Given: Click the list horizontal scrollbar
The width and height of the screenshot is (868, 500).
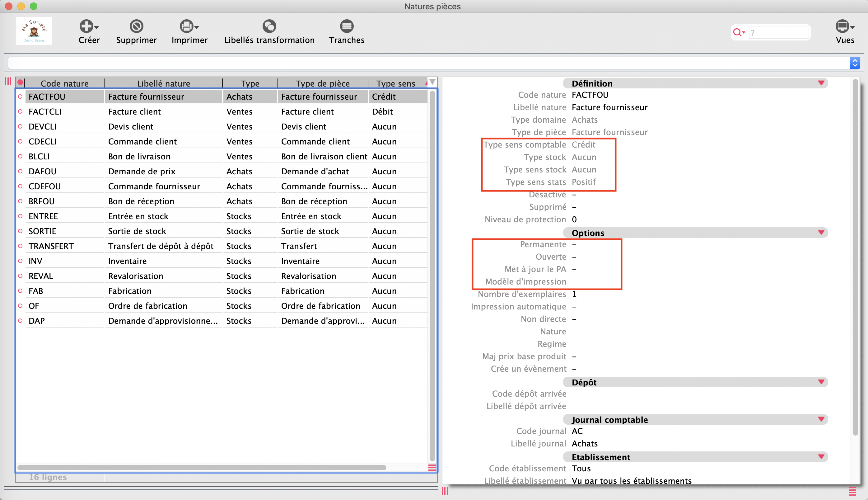Looking at the screenshot, I should [x=202, y=468].
